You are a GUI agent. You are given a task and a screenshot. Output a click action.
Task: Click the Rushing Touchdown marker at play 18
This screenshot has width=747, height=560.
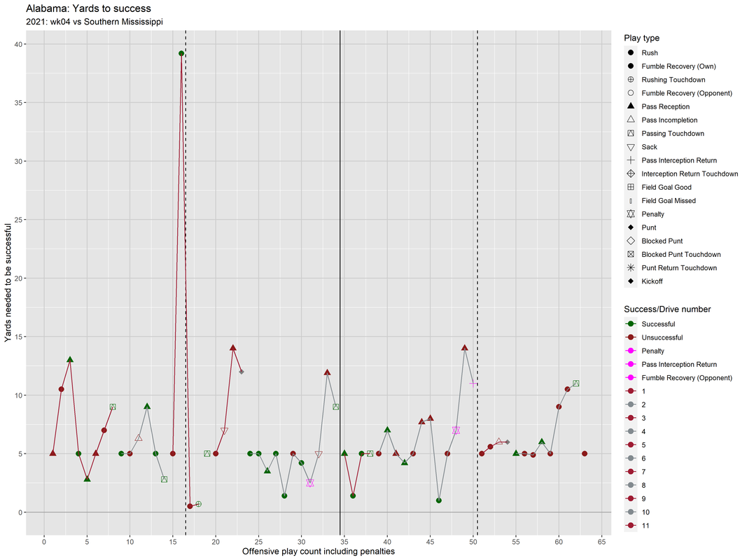tap(199, 504)
